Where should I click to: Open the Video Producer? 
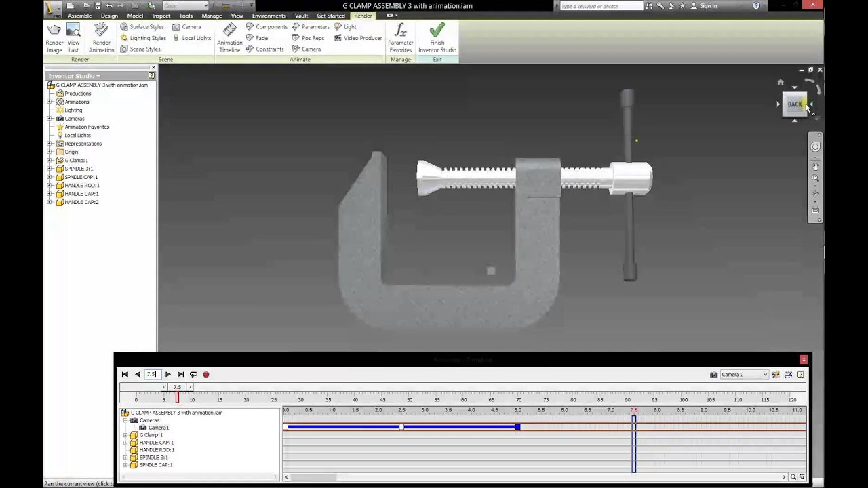(x=358, y=38)
